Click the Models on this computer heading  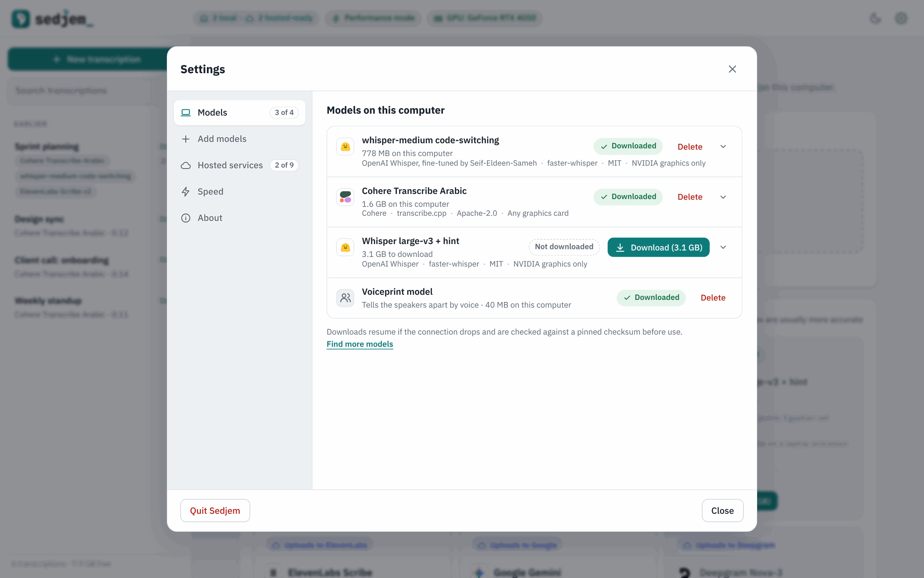pyautogui.click(x=385, y=110)
